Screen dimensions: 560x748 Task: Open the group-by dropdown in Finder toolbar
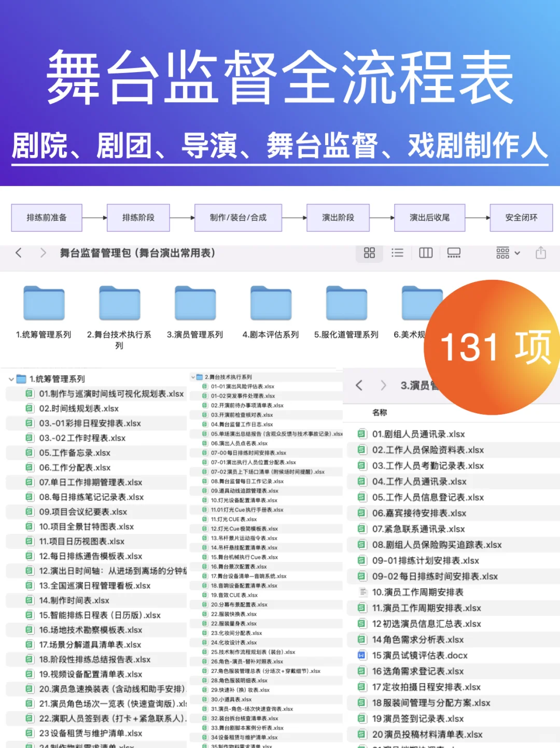pos(508,253)
